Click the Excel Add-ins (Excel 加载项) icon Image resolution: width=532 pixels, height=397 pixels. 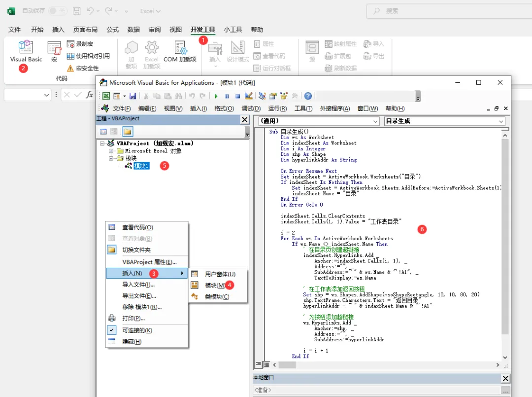(152, 54)
